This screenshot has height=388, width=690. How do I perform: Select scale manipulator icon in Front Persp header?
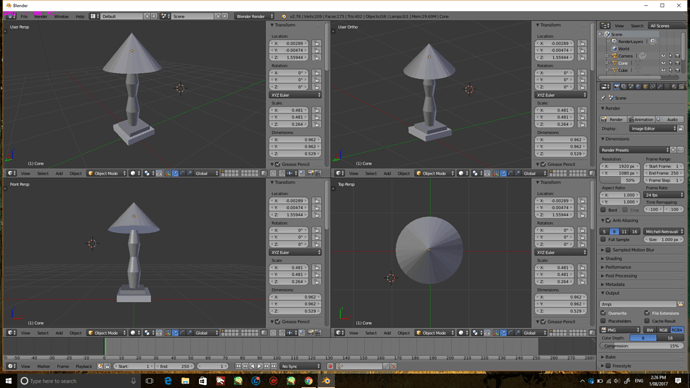point(190,333)
